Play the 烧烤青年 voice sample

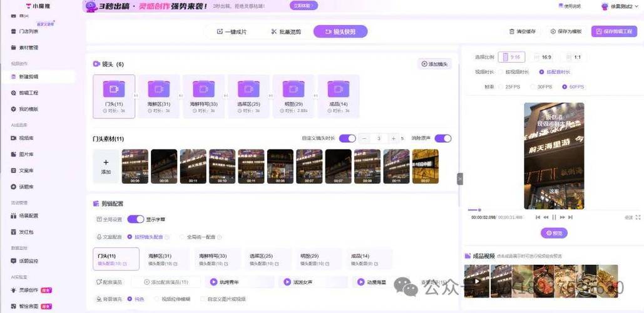[x=213, y=282]
